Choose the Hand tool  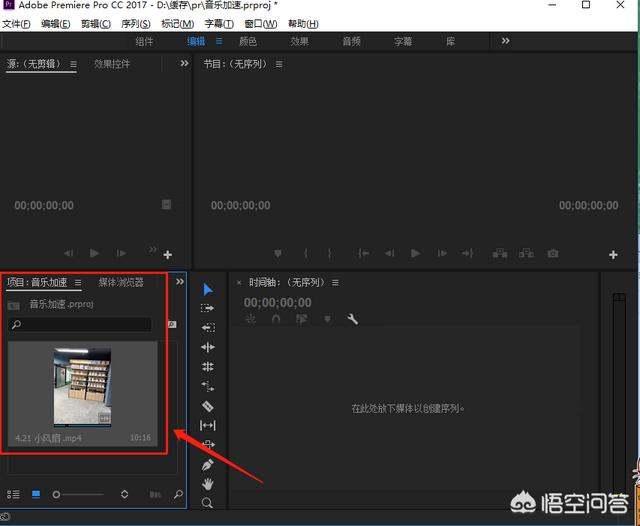point(208,484)
